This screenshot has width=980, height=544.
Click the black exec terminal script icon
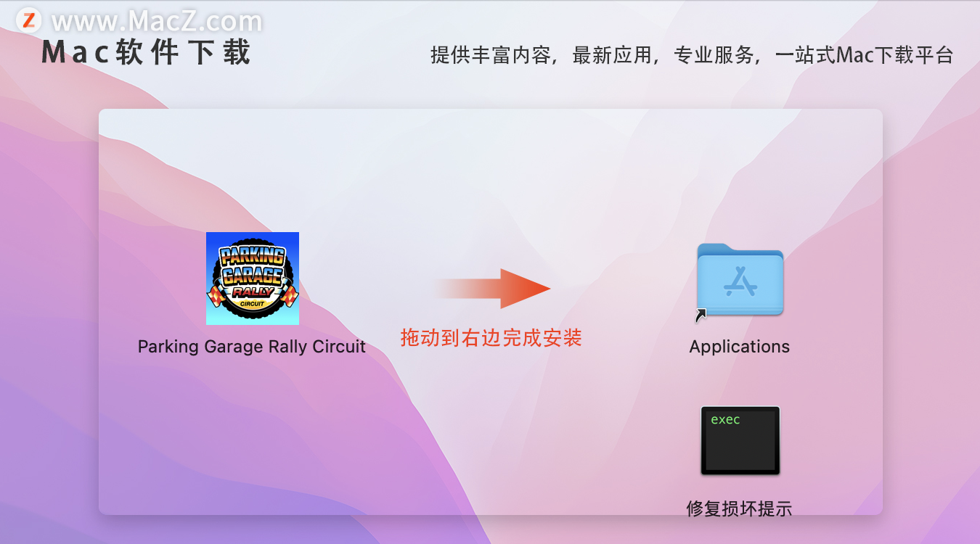(740, 441)
